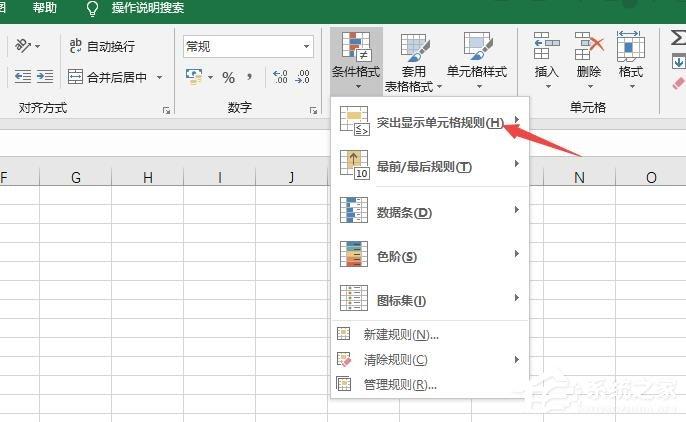The height and width of the screenshot is (422, 686).
Task: Click the eraser clear icon
Action: click(x=679, y=83)
